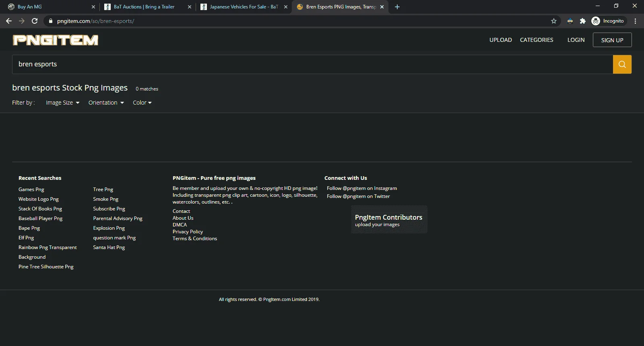Open the Chrome three-dot menu
The height and width of the screenshot is (346, 644).
point(635,21)
